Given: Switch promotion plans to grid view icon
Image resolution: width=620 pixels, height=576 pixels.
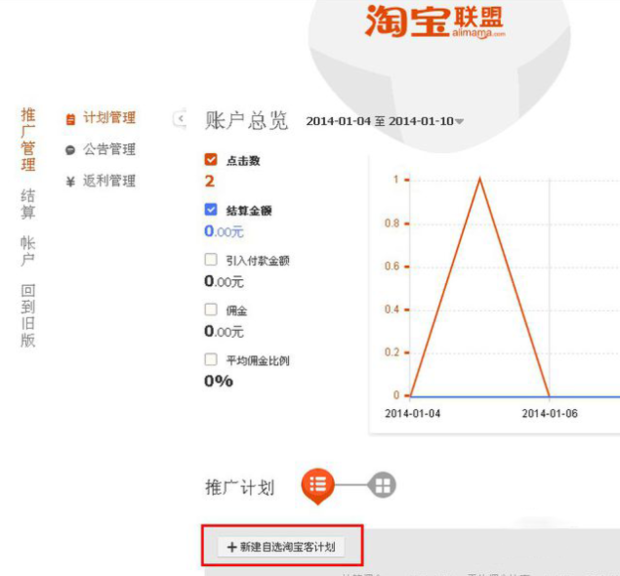Looking at the screenshot, I should 382,485.
